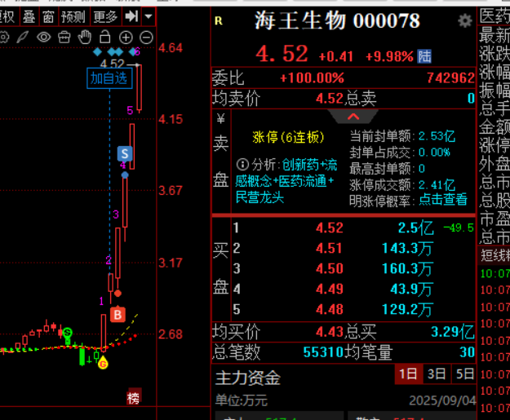Click the R badge beside stock name
Viewport: 510px width, 420px height.
pos(219,21)
